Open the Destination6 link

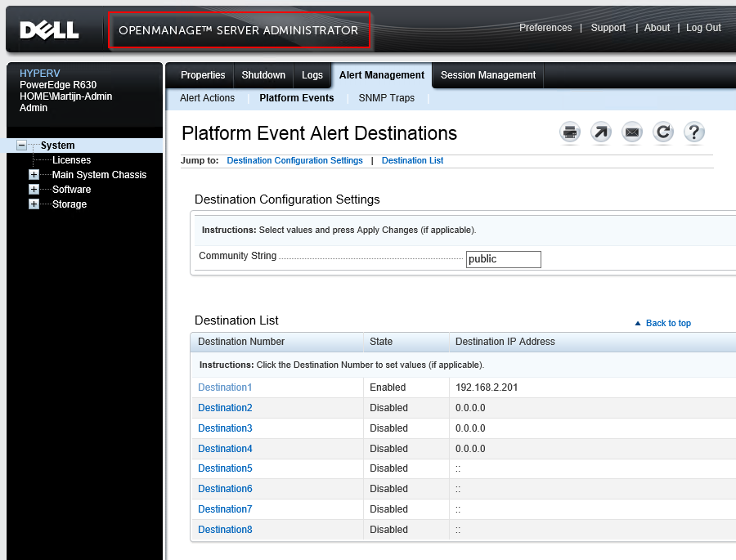tap(225, 489)
